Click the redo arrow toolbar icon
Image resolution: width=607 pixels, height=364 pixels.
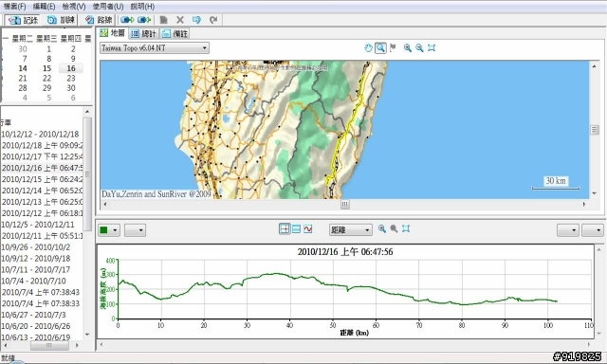click(213, 20)
